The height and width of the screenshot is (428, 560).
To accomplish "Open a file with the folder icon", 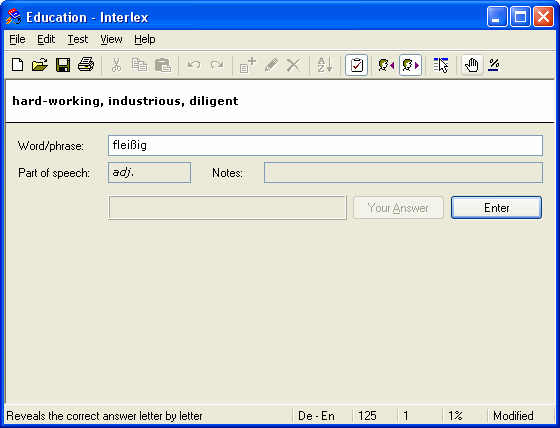I will click(40, 65).
